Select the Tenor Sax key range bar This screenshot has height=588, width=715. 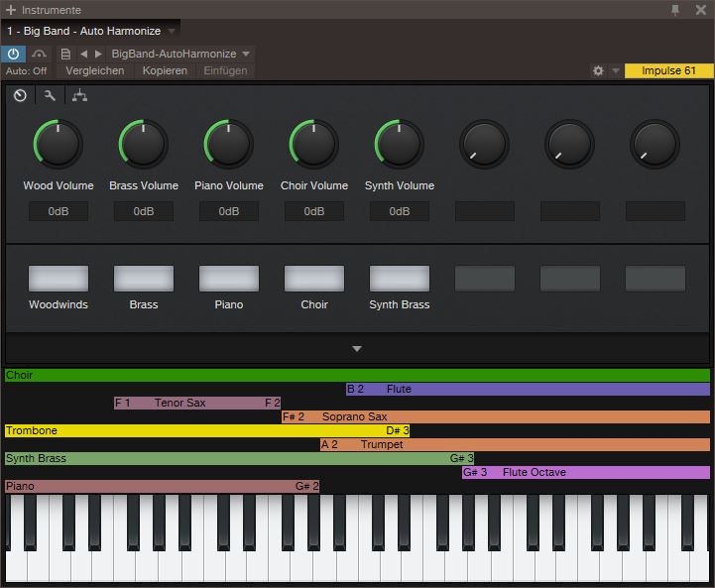197,403
